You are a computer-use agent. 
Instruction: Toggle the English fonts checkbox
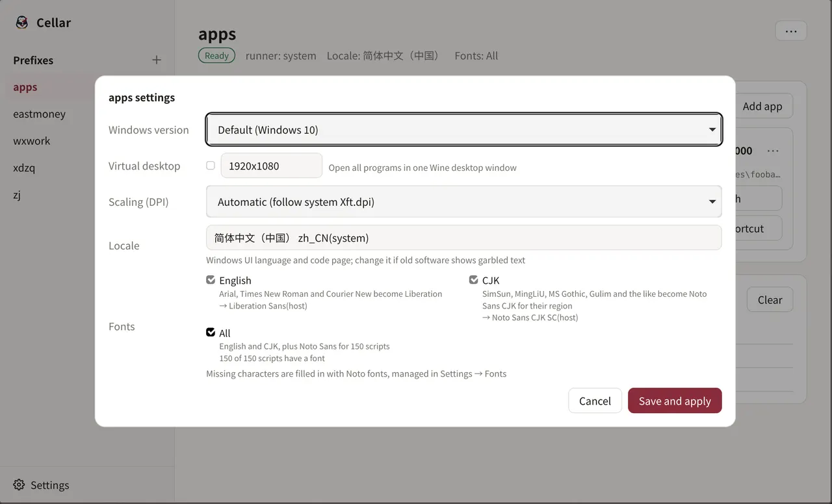pyautogui.click(x=211, y=280)
